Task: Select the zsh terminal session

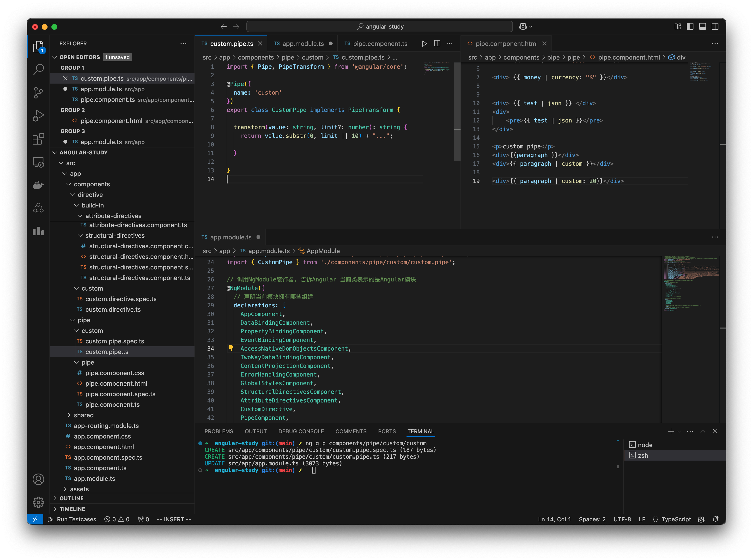Action: pyautogui.click(x=643, y=455)
